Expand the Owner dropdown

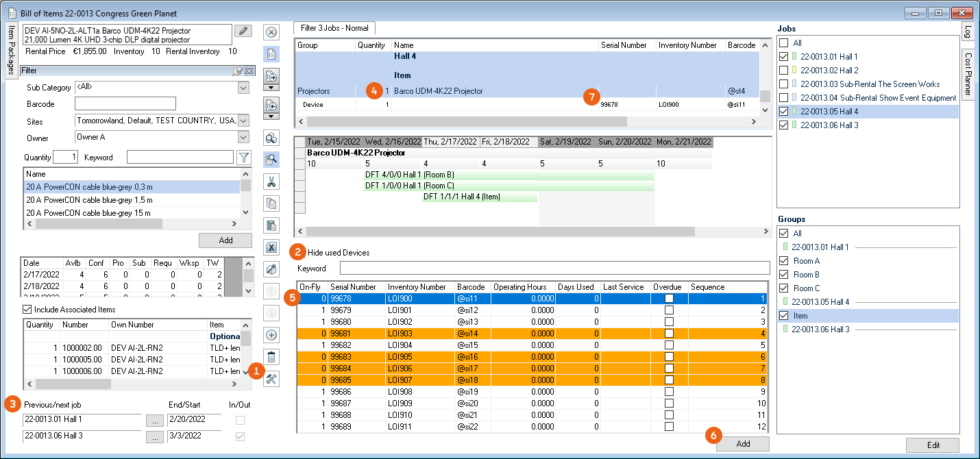(243, 137)
